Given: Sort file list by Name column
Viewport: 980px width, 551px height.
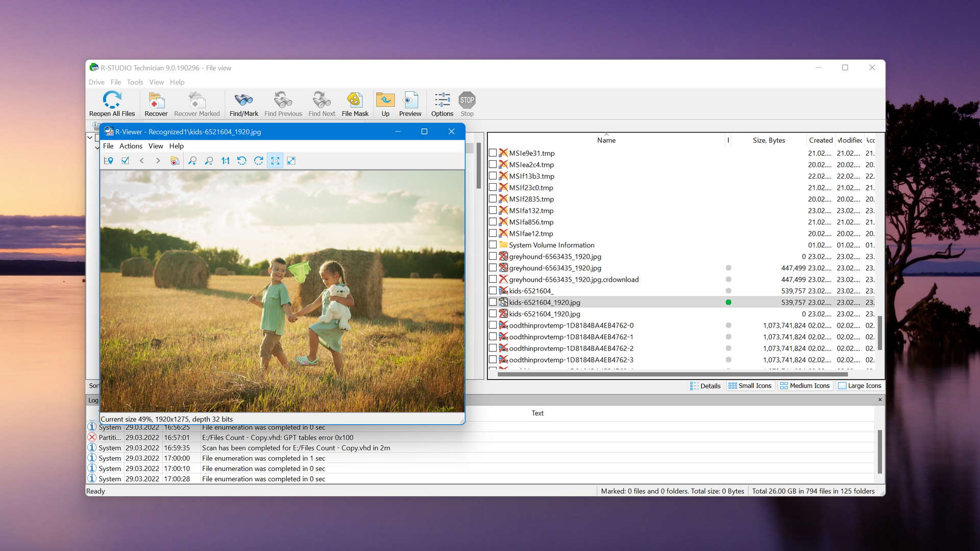Looking at the screenshot, I should pos(606,140).
